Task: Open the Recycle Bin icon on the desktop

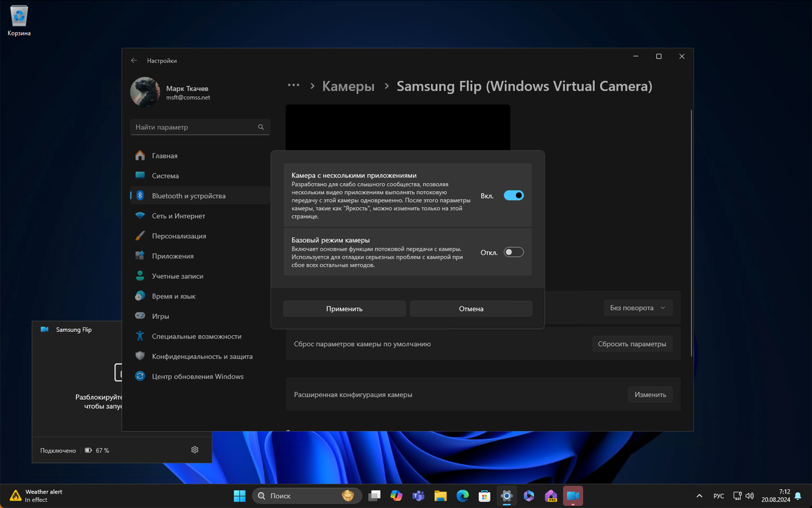Action: pyautogui.click(x=19, y=21)
